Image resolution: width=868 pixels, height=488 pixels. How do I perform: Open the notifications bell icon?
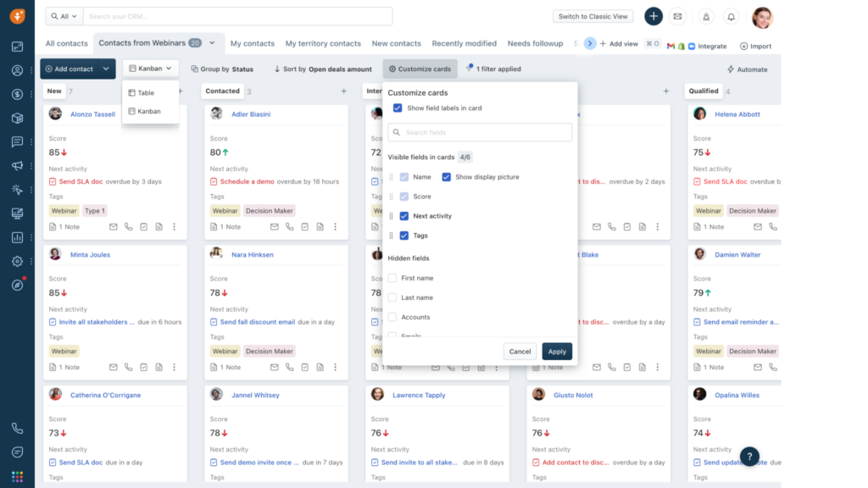(x=731, y=16)
